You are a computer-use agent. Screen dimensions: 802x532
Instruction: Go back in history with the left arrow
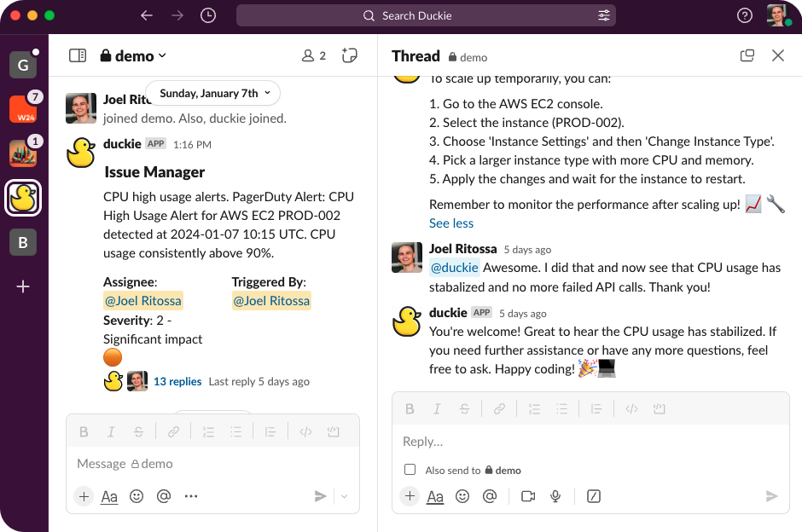tap(147, 16)
